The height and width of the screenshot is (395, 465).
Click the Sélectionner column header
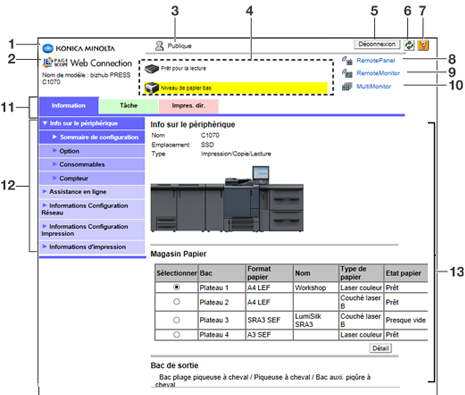[x=176, y=273]
